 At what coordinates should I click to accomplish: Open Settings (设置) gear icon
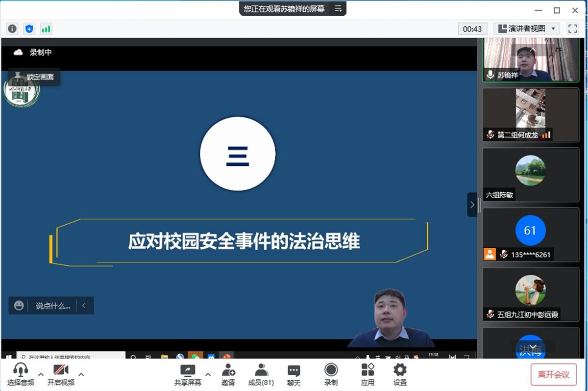click(400, 374)
